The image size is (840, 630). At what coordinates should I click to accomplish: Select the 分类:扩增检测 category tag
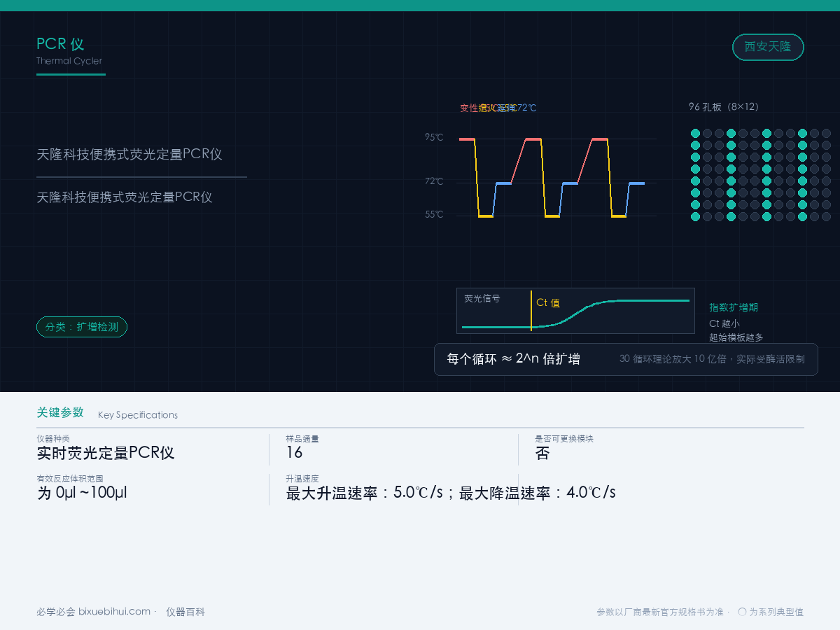pos(82,327)
